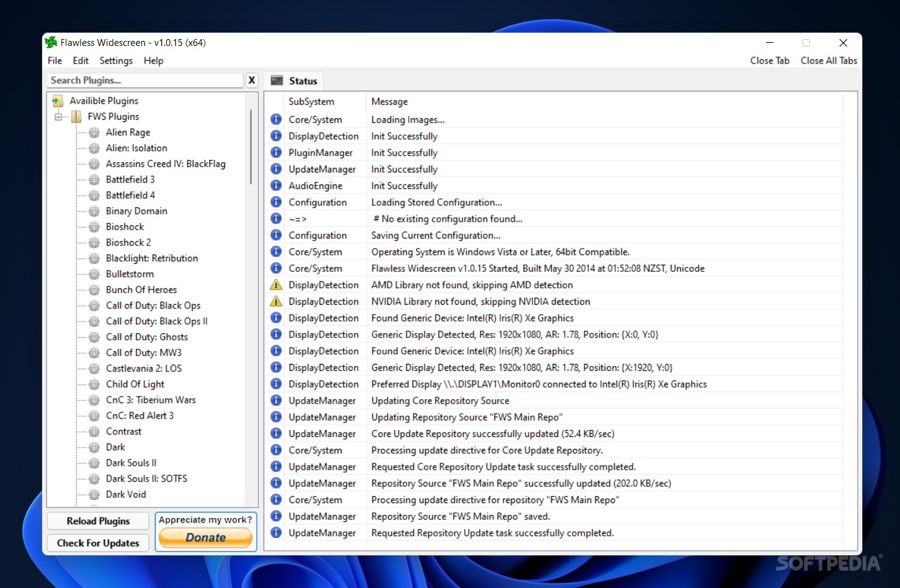
Task: Clear plugin search with the X button
Action: point(251,80)
